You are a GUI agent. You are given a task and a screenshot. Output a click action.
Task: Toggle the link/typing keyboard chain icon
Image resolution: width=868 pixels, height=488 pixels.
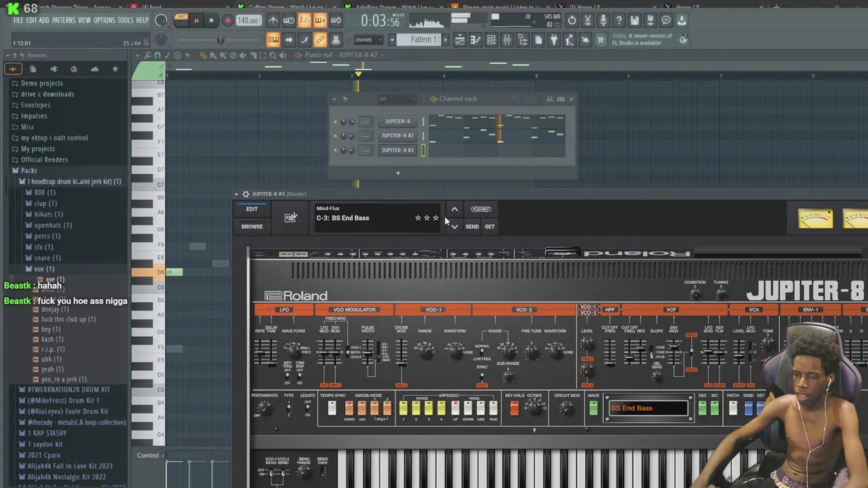point(319,40)
